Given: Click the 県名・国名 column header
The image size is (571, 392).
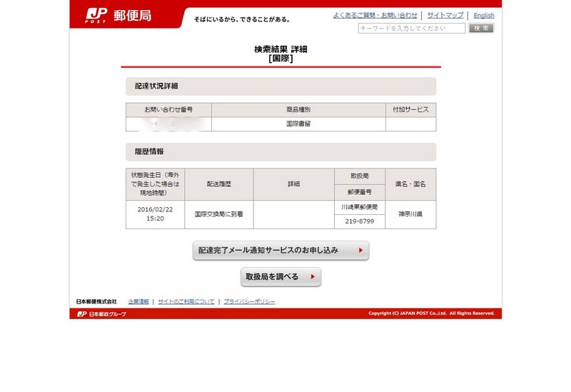Looking at the screenshot, I should 410,184.
